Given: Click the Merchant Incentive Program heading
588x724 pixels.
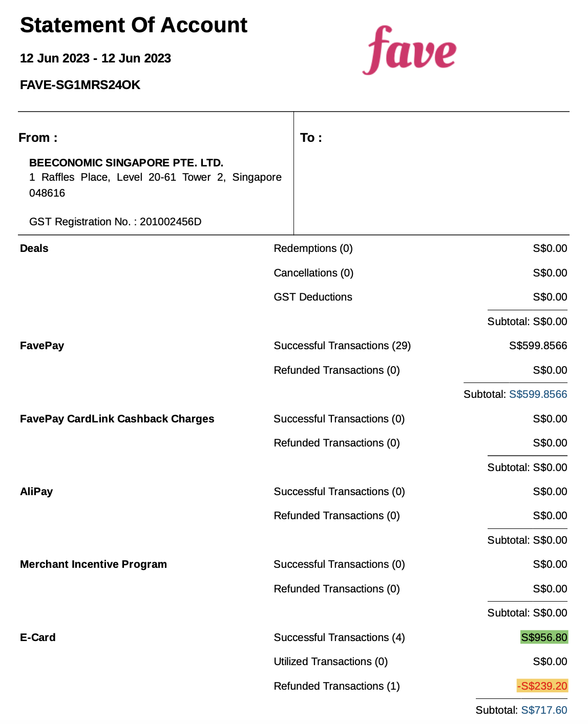Looking at the screenshot, I should tap(93, 564).
